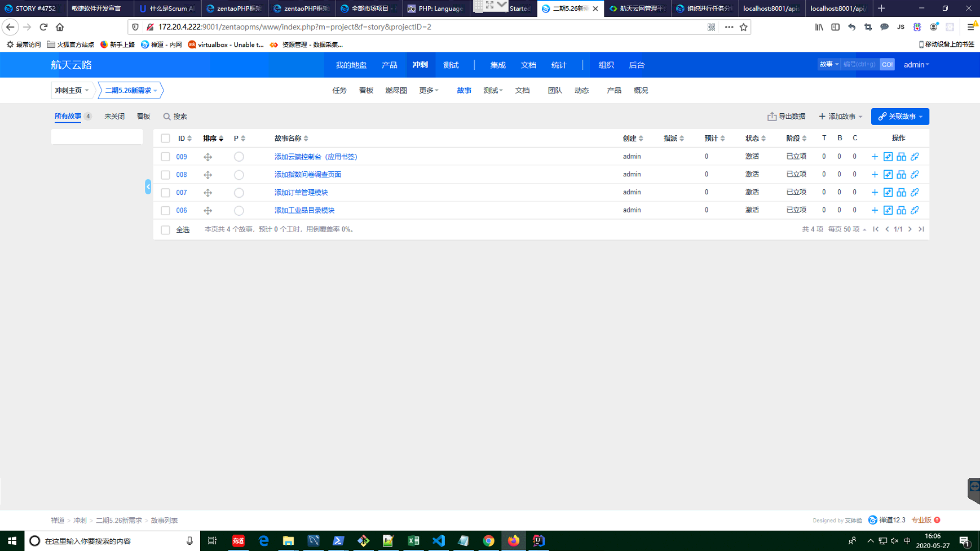This screenshot has height=551, width=980.
Task: Open story 添加云端控制台（应用书签）
Action: 316,157
